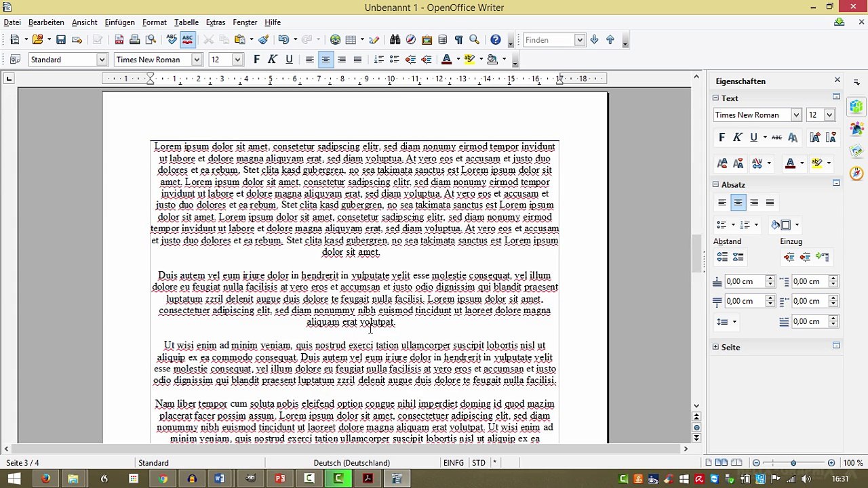The width and height of the screenshot is (868, 488).
Task: Click the zoom slider in status bar
Action: 793,463
